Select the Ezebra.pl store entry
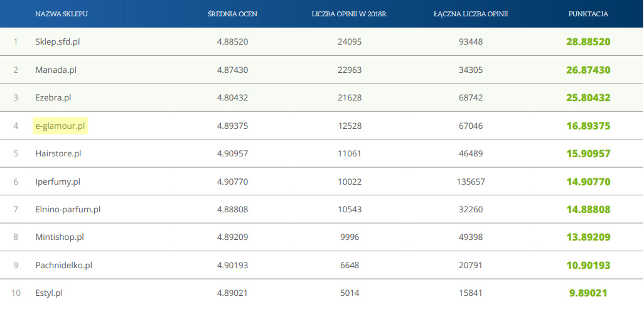 point(53,98)
